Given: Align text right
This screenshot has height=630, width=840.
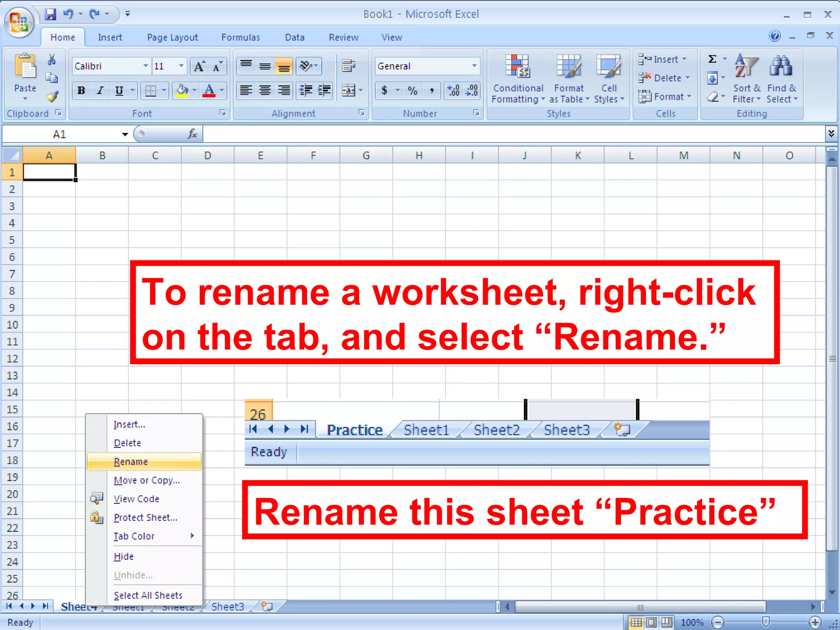Looking at the screenshot, I should point(284,91).
